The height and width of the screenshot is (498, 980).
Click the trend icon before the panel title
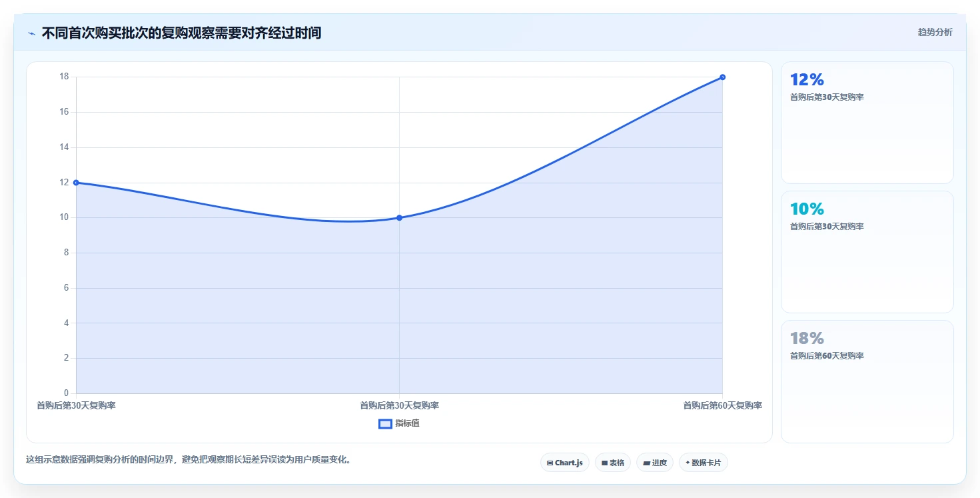31,33
